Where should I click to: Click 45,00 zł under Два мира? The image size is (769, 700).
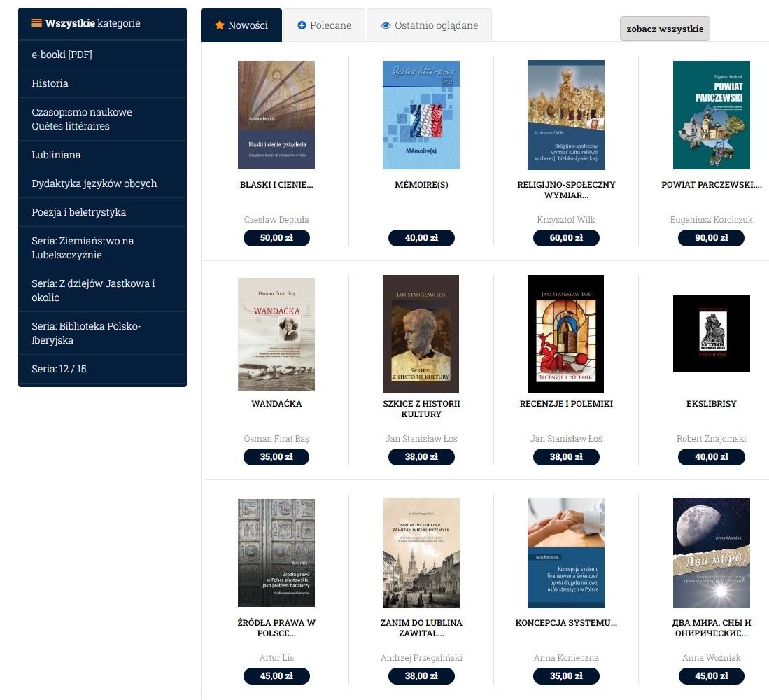coord(711,676)
